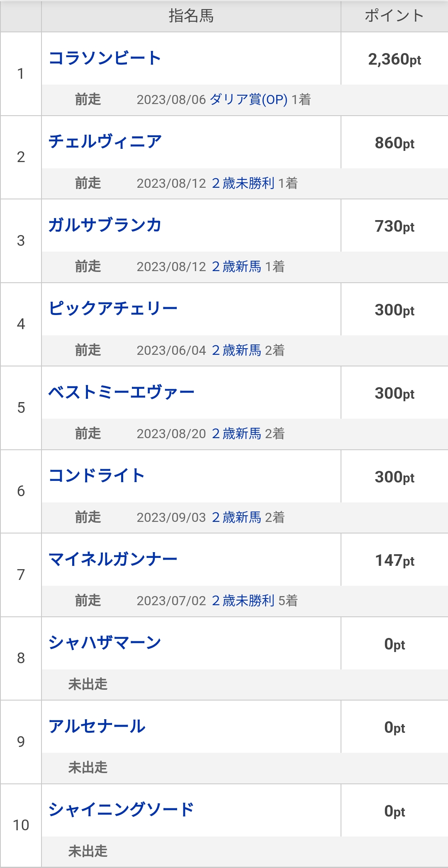Open horse アルセナール link
The height and width of the screenshot is (868, 448).
97,726
